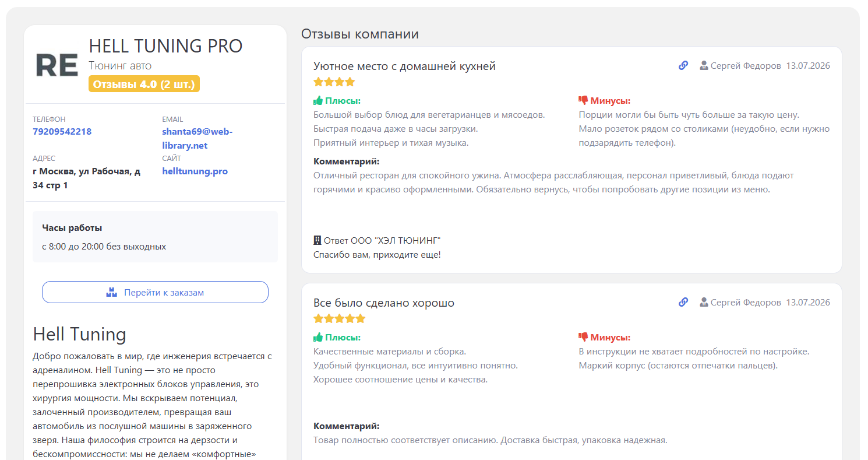Click the Отзывы 4.0 rating badge
The width and height of the screenshot is (868, 460).
point(144,84)
